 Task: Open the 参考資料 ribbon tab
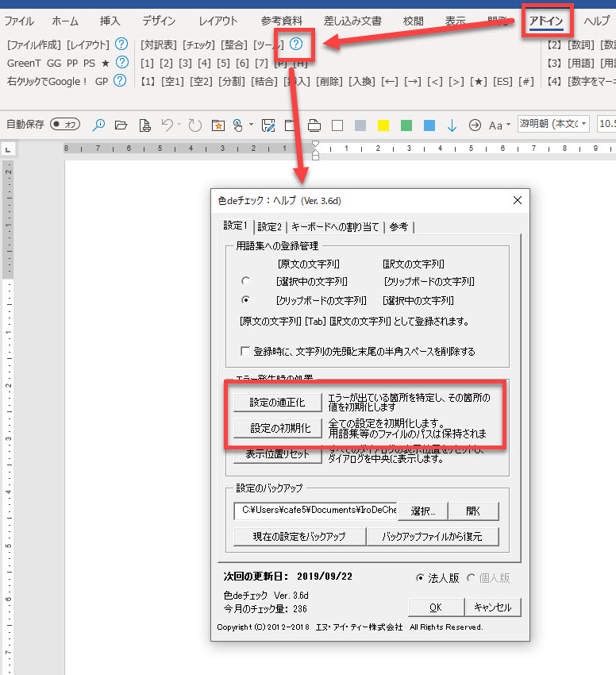coord(281,21)
